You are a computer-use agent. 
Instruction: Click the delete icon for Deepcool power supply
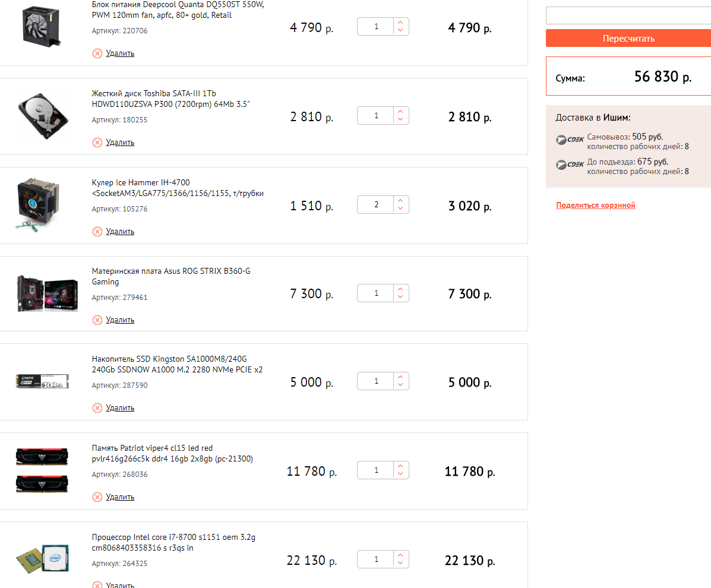97,53
